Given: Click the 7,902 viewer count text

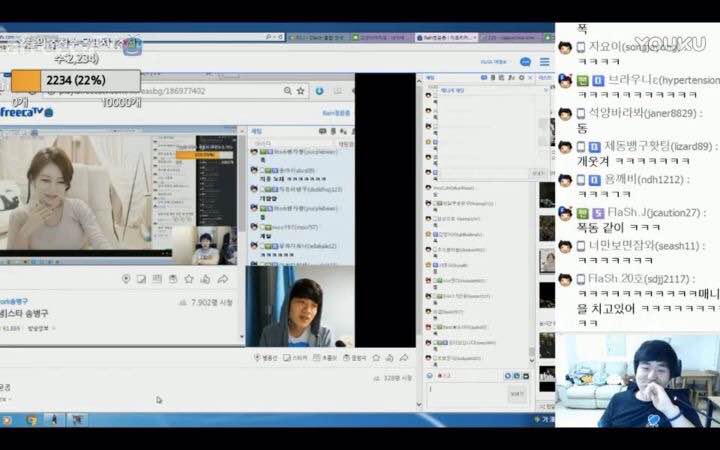Looking at the screenshot, I should coord(212,303).
